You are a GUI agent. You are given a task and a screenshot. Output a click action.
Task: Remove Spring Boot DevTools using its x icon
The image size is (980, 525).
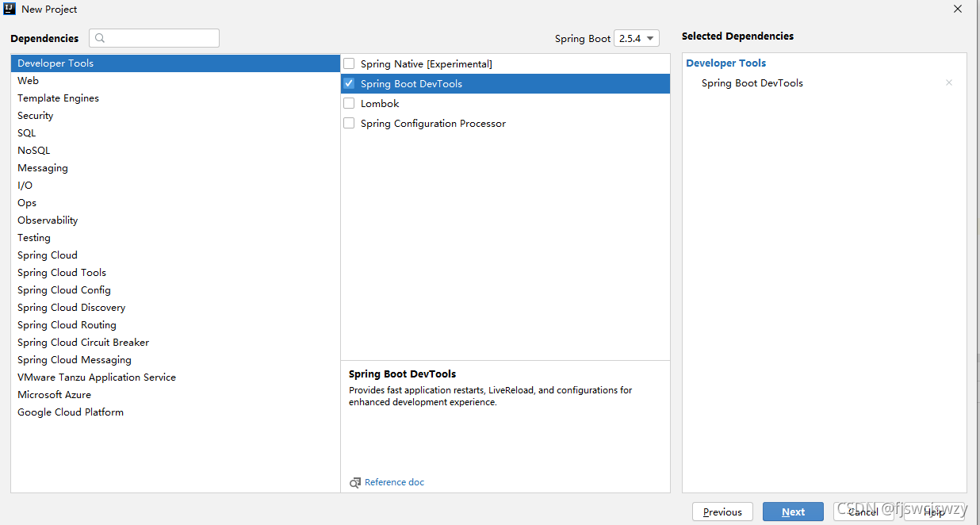coord(949,82)
